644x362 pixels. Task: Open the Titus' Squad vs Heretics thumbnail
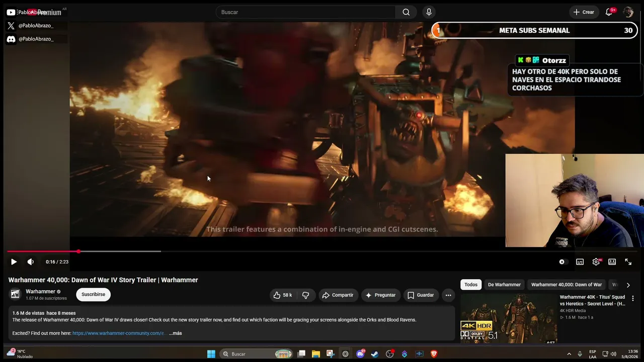pyautogui.click(x=509, y=319)
